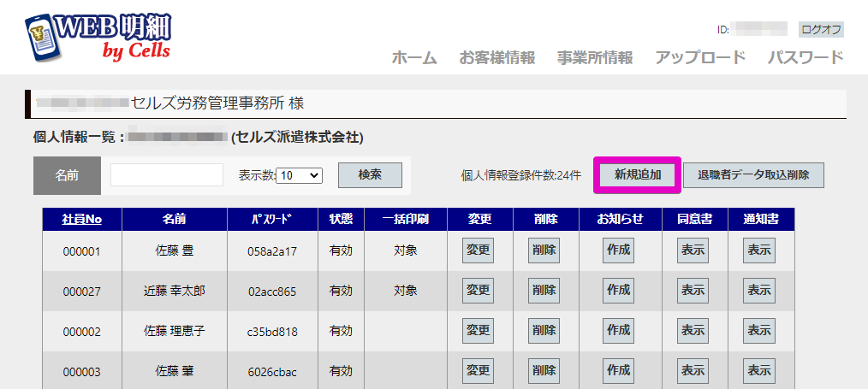The image size is (868, 389).
Task: Click 変更 for 佐藤 肇
Action: (x=479, y=371)
